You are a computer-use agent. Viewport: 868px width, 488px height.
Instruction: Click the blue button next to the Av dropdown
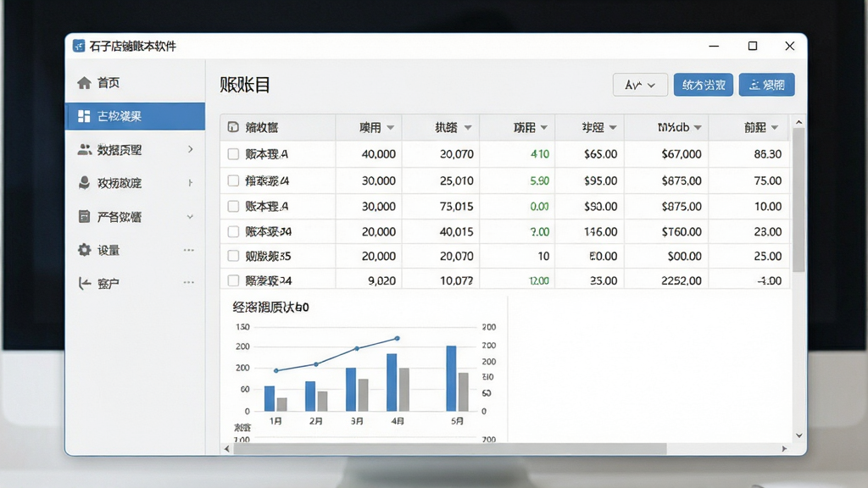click(703, 85)
